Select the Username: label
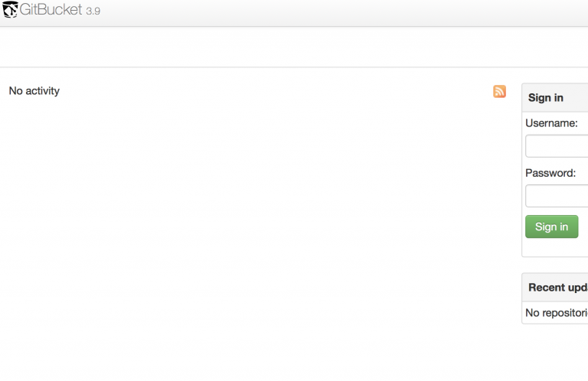Screen dimensions: 588x381 [551, 123]
